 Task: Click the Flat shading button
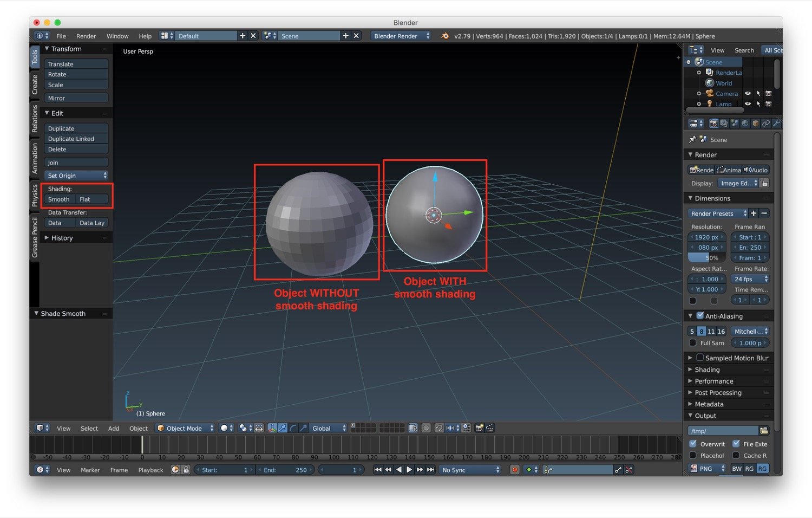click(x=92, y=199)
